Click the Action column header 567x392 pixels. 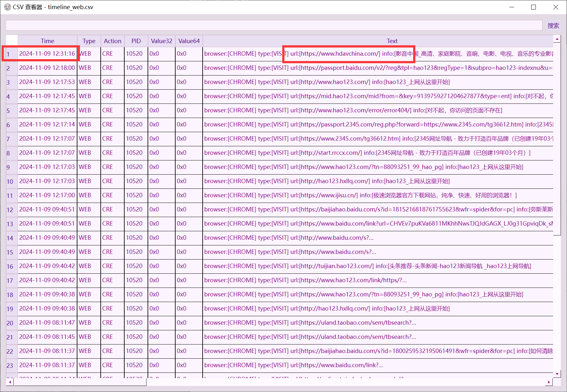[x=113, y=41]
